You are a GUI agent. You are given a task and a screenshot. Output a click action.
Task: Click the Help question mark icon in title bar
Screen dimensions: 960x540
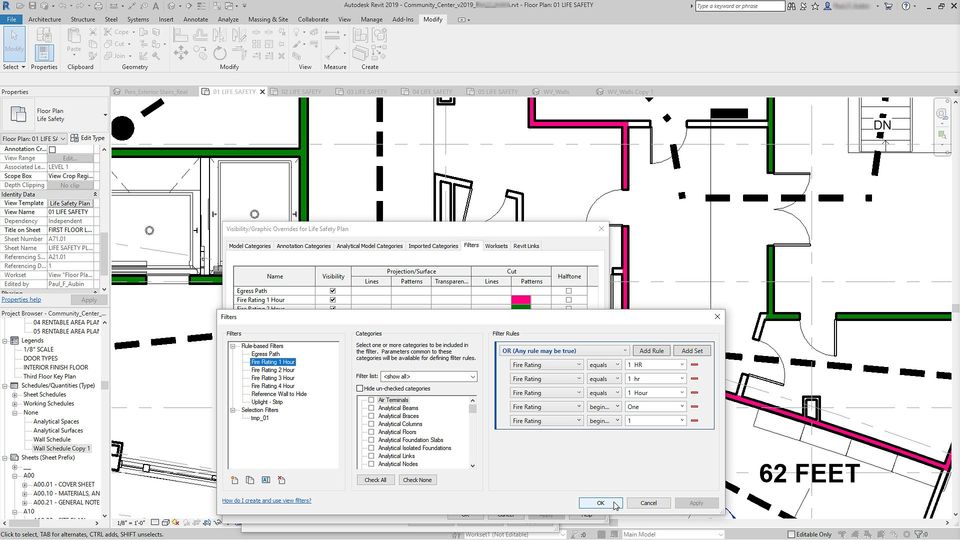click(x=906, y=6)
